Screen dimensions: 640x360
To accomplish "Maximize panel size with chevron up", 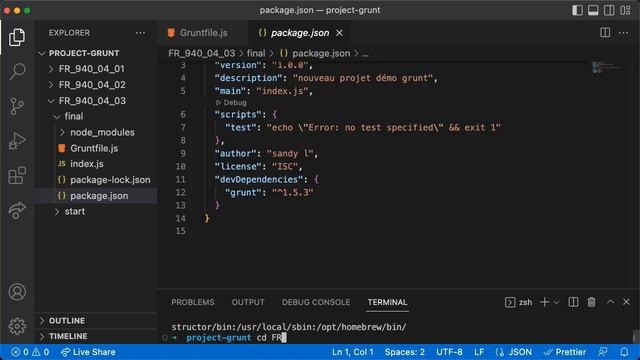I will click(610, 302).
